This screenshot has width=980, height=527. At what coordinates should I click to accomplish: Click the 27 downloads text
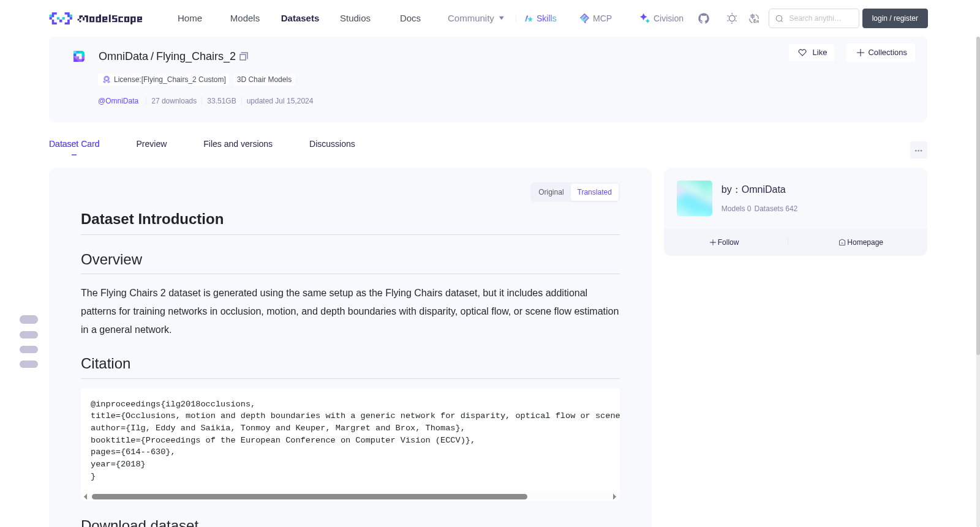pyautogui.click(x=174, y=101)
